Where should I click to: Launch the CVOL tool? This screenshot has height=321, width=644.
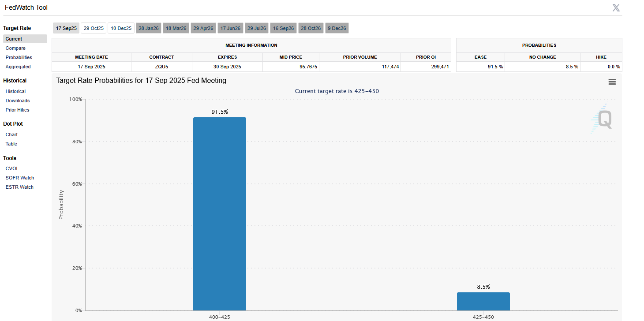[12, 168]
